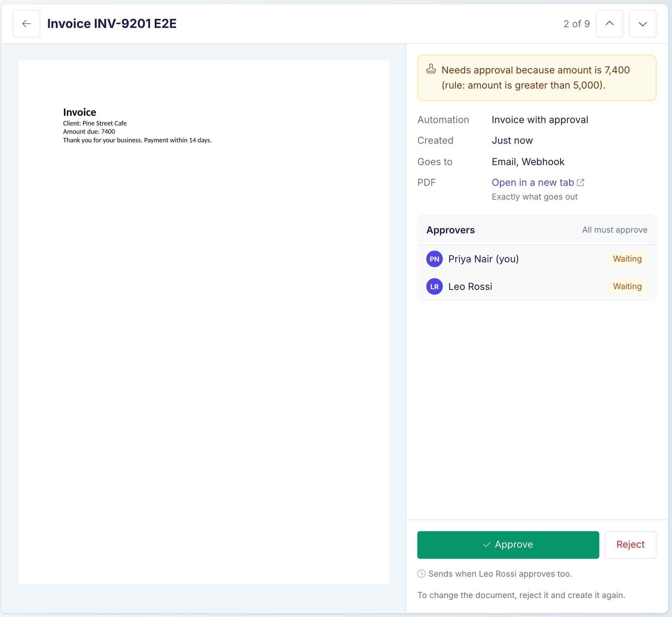This screenshot has height=617, width=672.
Task: Click 'All must approve' label
Action: [614, 230]
